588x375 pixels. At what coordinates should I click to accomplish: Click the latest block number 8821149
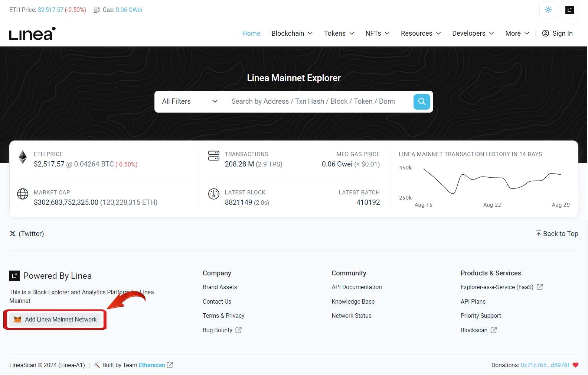(x=238, y=202)
